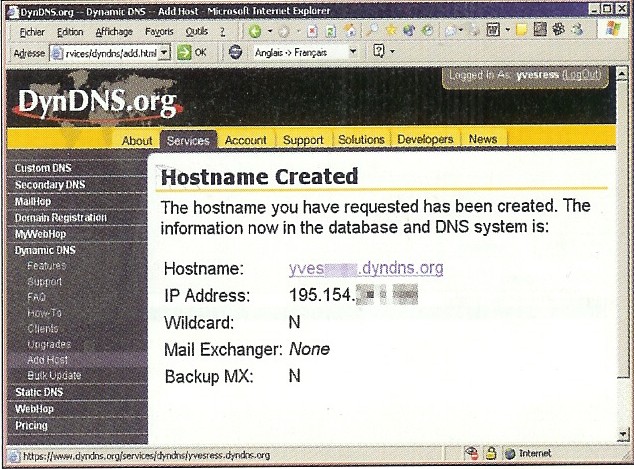The height and width of the screenshot is (469, 634).
Task: Expand the Mail icon dropdown arrow
Action: coord(461,30)
